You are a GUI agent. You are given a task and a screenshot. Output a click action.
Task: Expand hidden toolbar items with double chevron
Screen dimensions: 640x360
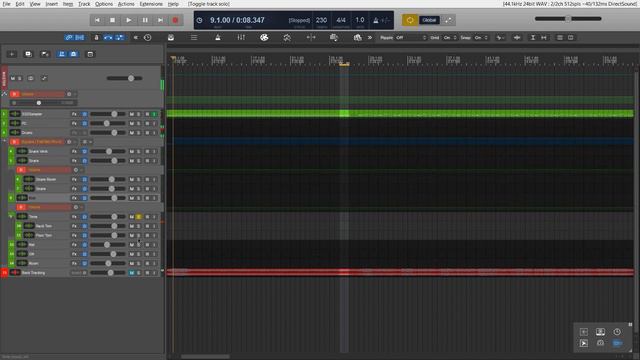[370, 38]
